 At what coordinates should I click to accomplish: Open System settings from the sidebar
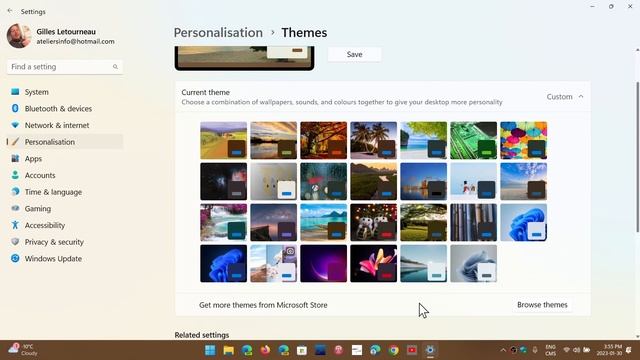coord(65,92)
